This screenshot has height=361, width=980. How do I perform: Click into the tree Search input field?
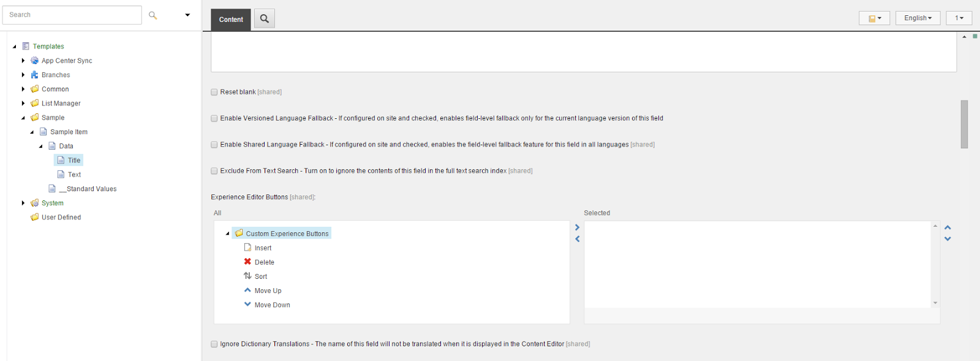72,15
